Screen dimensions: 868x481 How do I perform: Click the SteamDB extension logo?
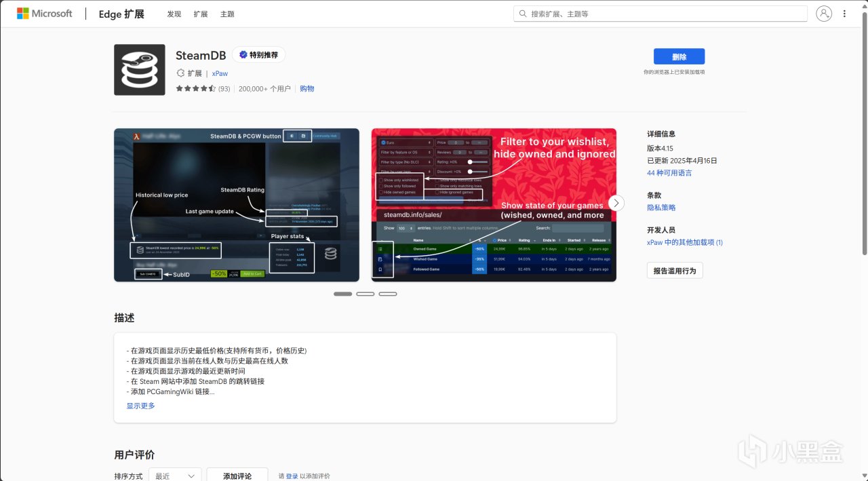pyautogui.click(x=140, y=70)
